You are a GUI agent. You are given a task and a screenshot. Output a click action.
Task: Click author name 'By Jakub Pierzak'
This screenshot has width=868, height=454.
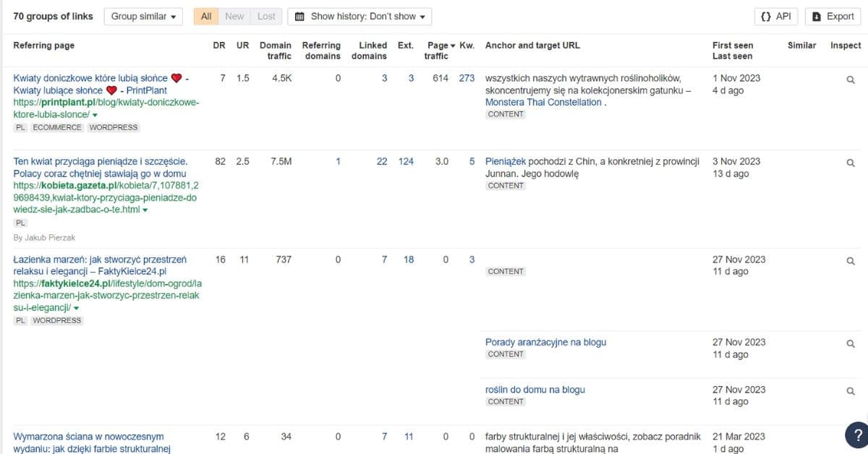point(44,237)
